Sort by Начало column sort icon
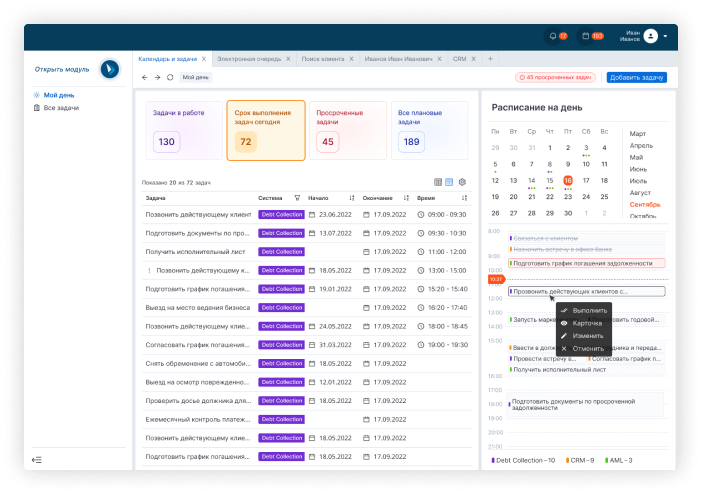This screenshot has height=494, width=702. [352, 198]
